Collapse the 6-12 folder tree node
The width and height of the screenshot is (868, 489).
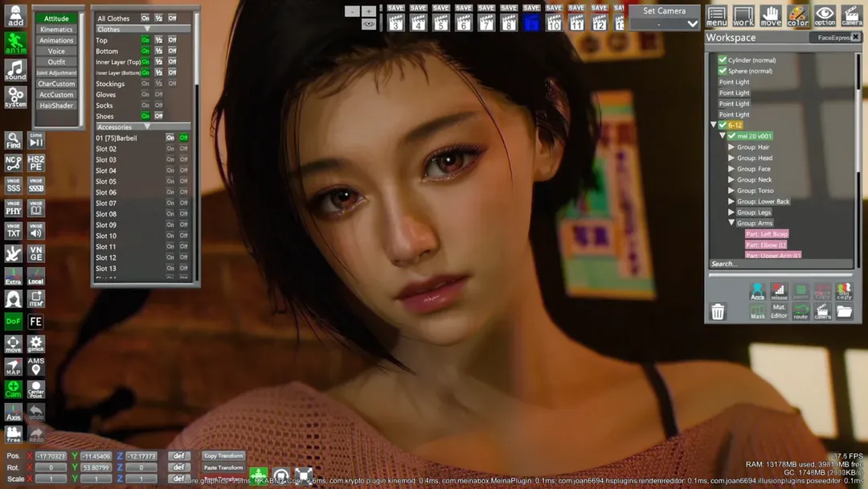[714, 125]
